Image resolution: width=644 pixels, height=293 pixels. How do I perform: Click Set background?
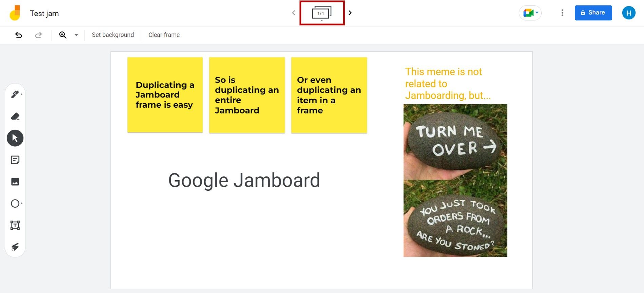pyautogui.click(x=113, y=35)
